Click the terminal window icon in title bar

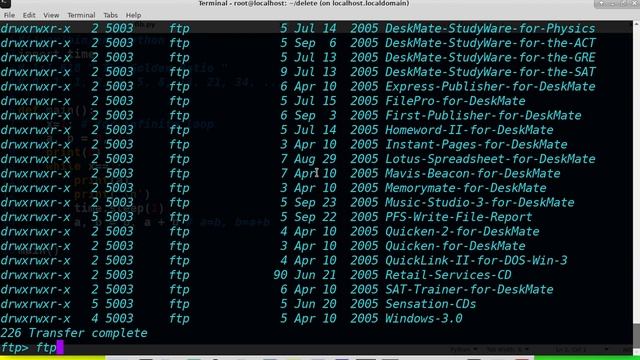[x=5, y=4]
